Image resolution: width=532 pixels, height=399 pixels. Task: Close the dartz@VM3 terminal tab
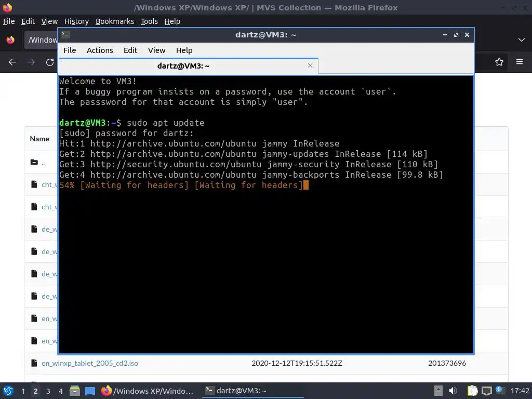310,65
